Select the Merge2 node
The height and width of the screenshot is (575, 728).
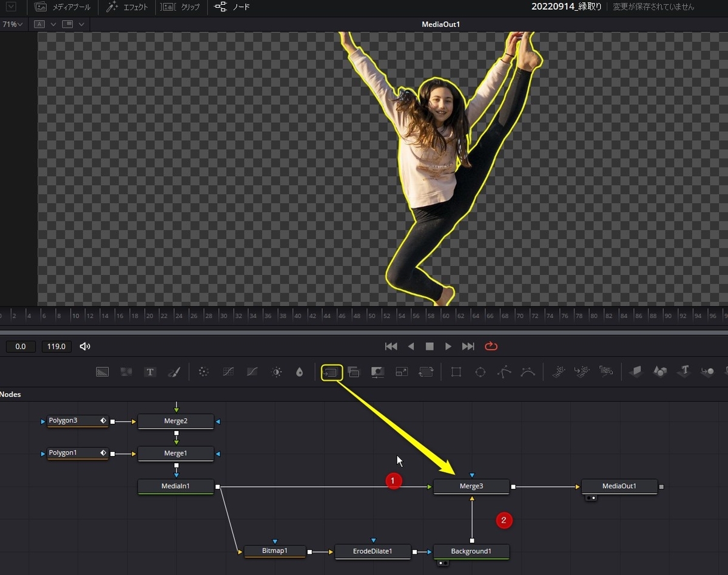pyautogui.click(x=176, y=421)
